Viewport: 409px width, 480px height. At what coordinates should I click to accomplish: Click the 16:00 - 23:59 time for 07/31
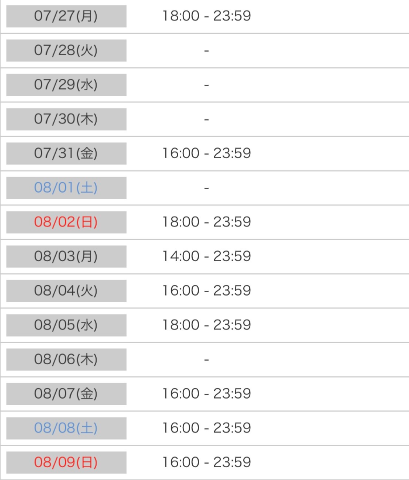point(206,153)
